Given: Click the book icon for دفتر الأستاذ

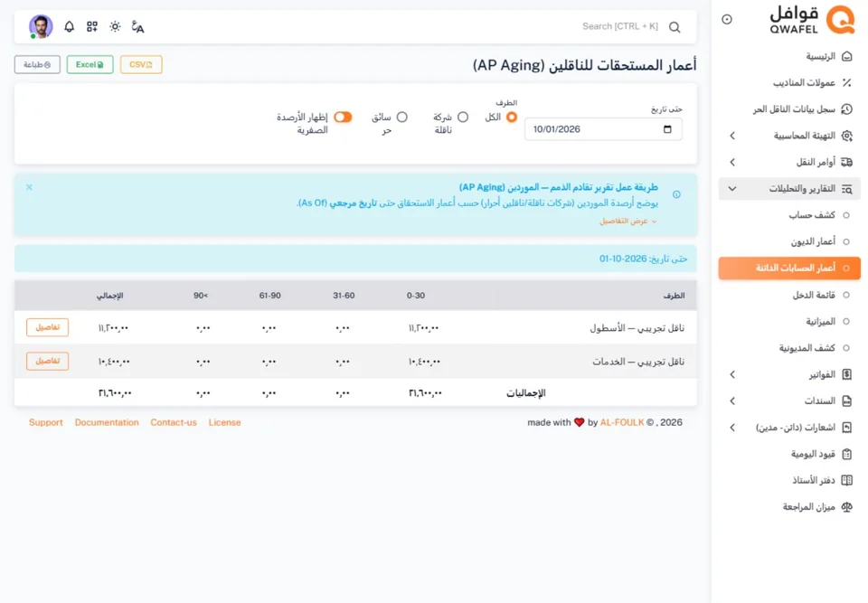Looking at the screenshot, I should click(x=846, y=480).
